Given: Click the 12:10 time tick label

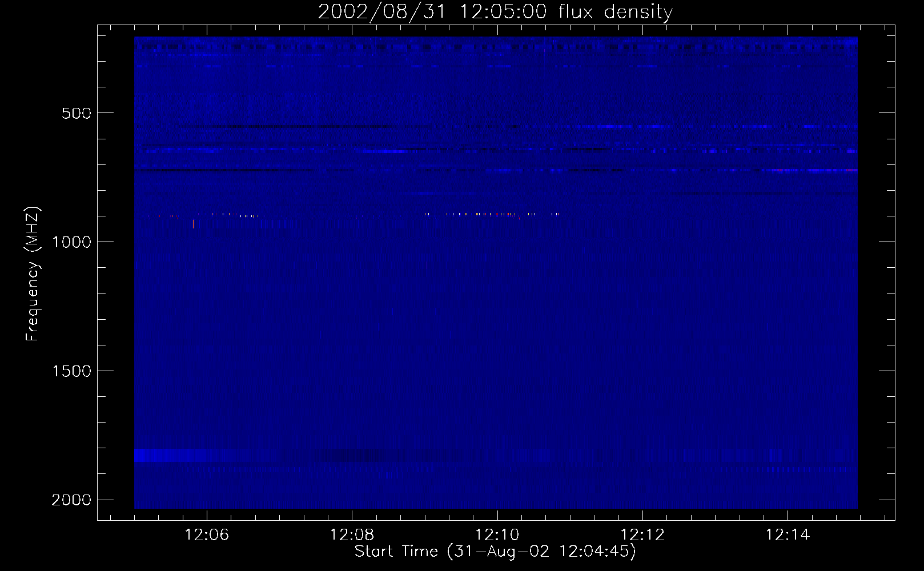Looking at the screenshot, I should point(497,535).
